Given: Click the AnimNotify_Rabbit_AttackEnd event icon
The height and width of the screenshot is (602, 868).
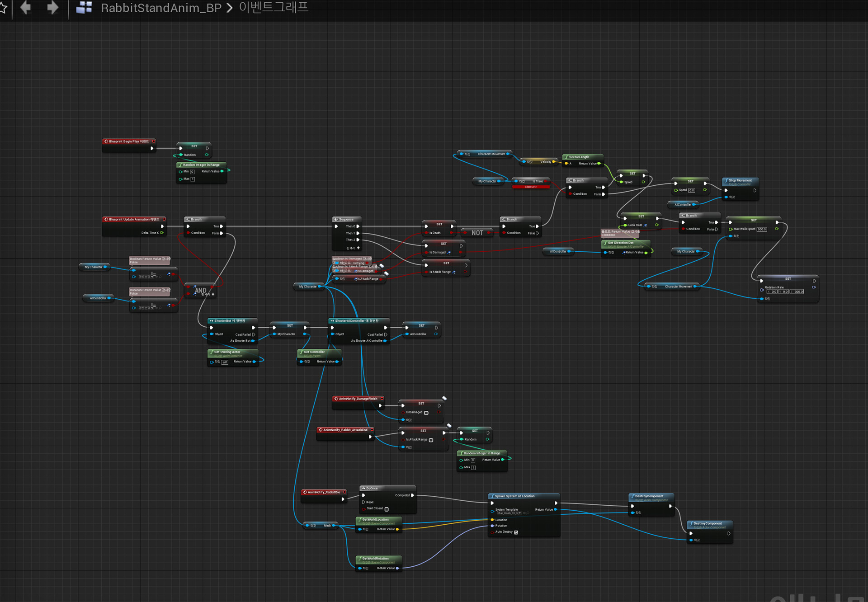Looking at the screenshot, I should coord(321,430).
